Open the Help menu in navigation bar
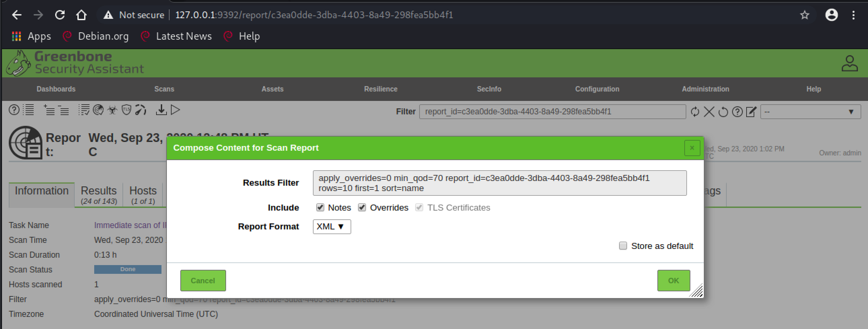The width and height of the screenshot is (868, 329). click(813, 89)
